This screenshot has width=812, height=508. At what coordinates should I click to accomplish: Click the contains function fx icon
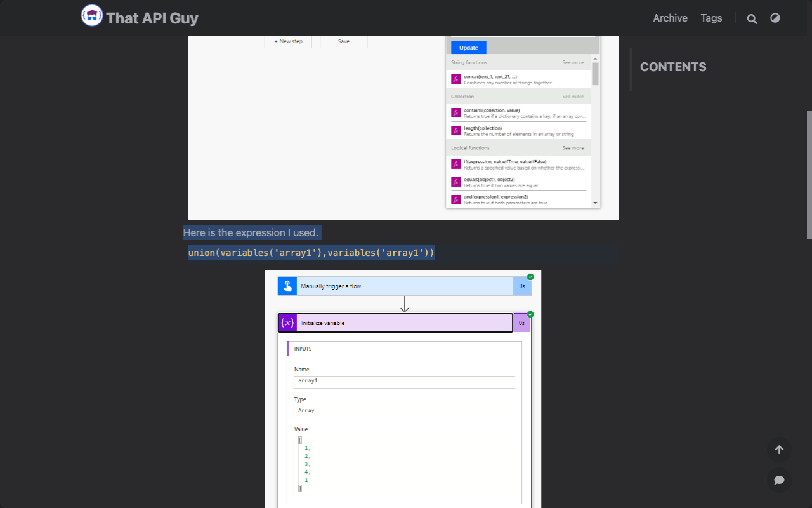point(455,112)
